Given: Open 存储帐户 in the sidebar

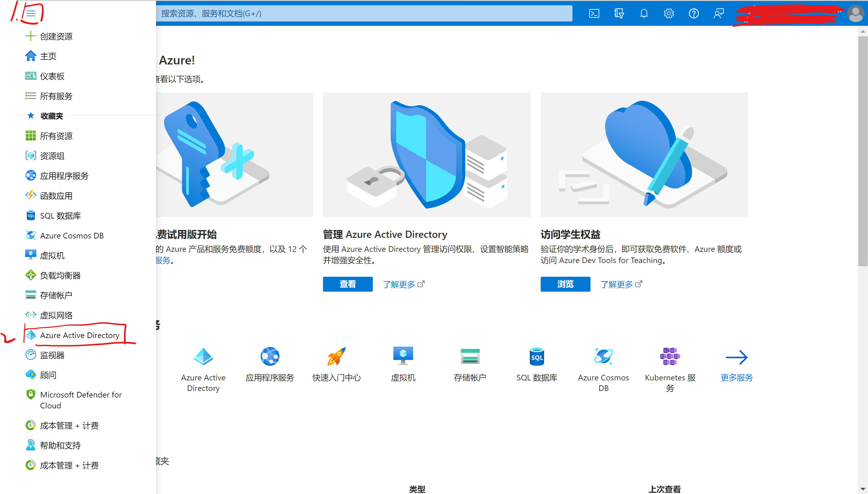Looking at the screenshot, I should point(49,295).
